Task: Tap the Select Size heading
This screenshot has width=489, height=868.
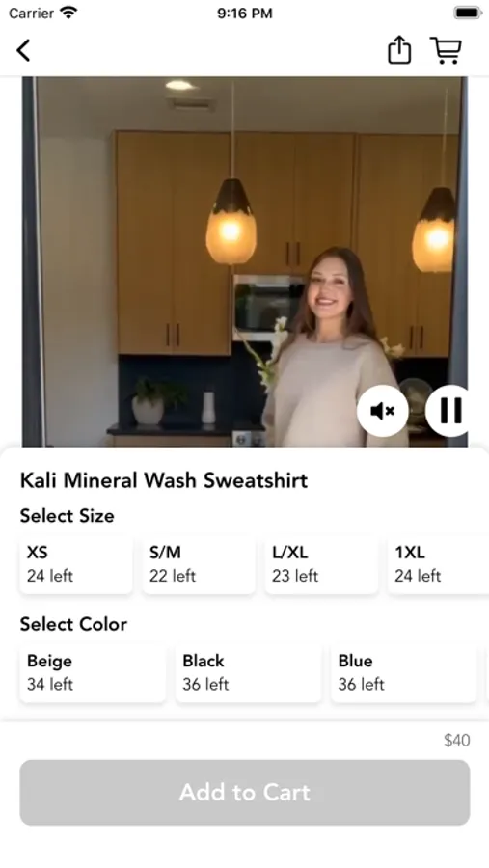Action: coord(67,515)
